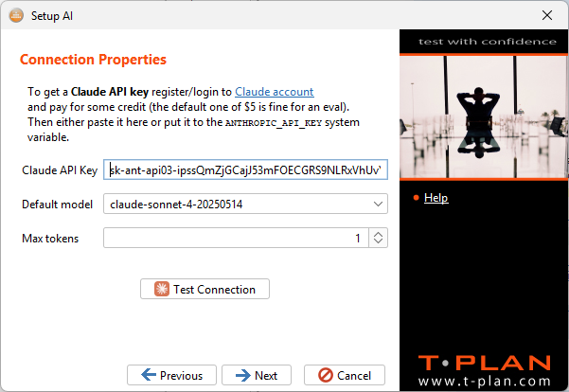
Task: Open the Help link in sidebar
Action: point(436,198)
